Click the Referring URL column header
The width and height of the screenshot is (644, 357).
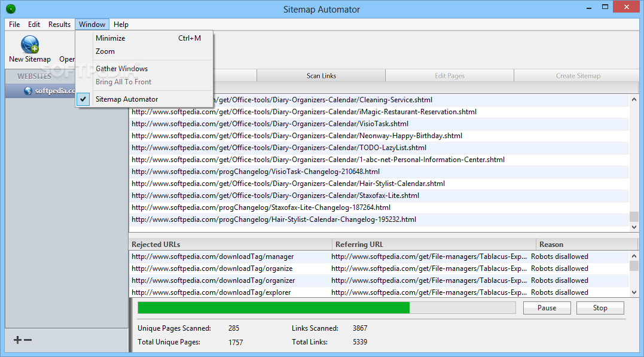(434, 245)
